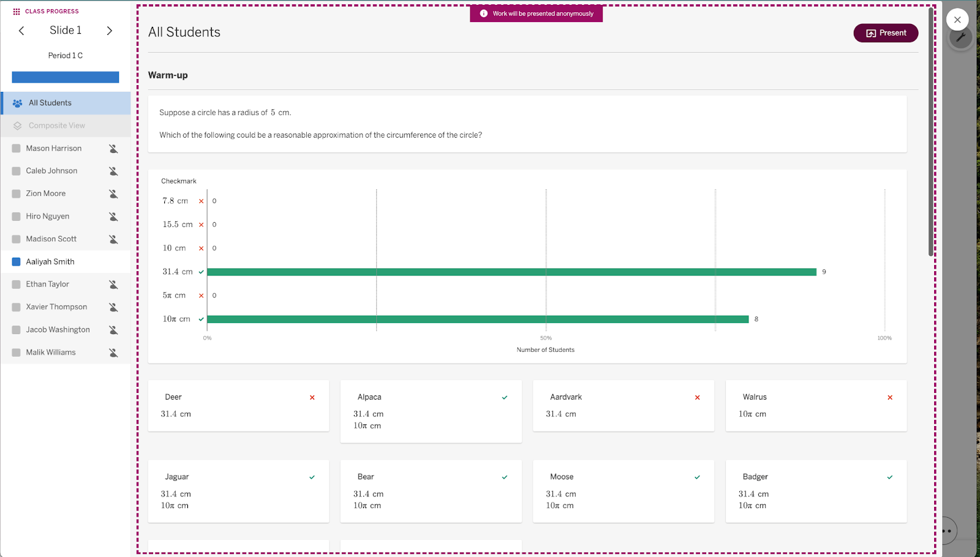Click the 7.8 cm answer label
This screenshot has width=980, height=557.
pos(175,201)
